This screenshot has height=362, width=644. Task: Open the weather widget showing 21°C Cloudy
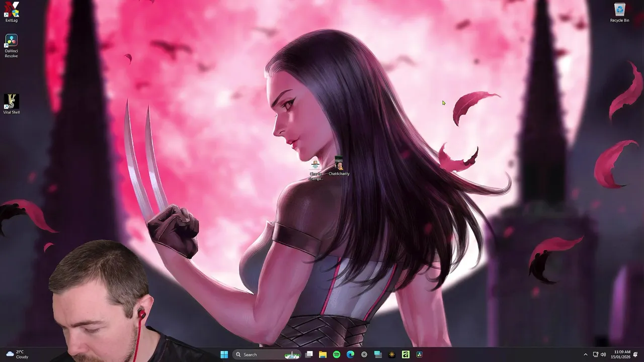pyautogui.click(x=17, y=354)
